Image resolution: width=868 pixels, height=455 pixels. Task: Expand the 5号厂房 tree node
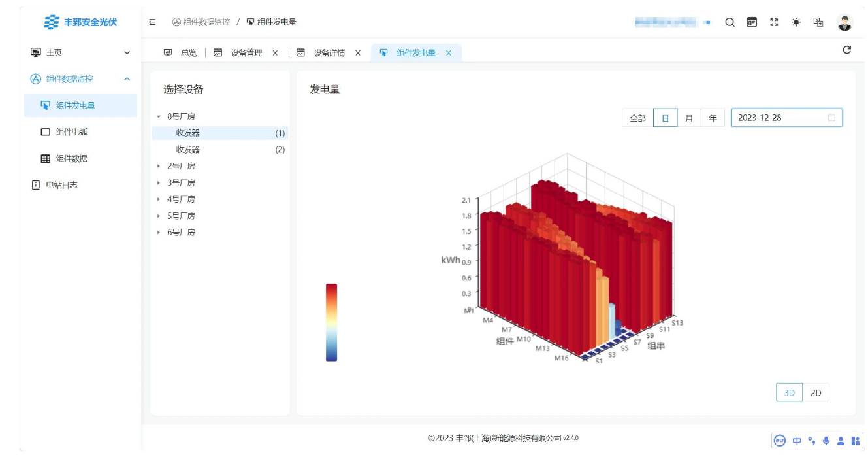(159, 216)
